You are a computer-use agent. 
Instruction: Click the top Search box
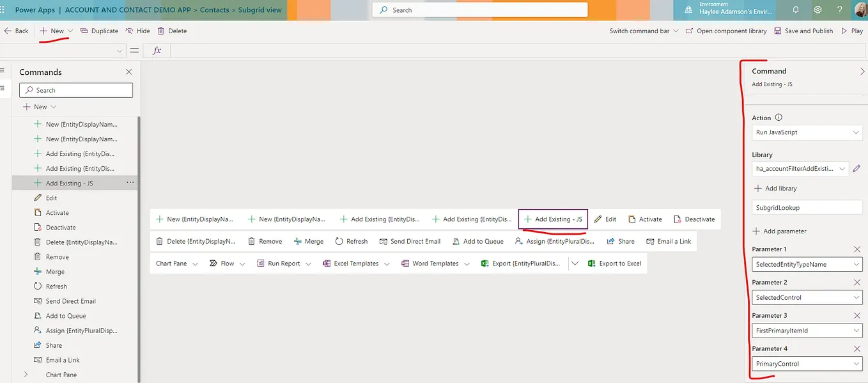tap(480, 10)
